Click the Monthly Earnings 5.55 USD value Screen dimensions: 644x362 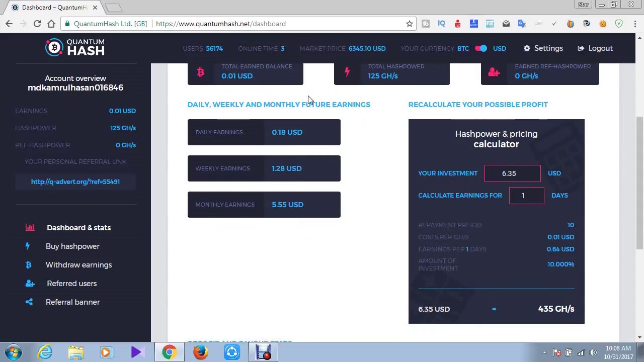pyautogui.click(x=287, y=205)
